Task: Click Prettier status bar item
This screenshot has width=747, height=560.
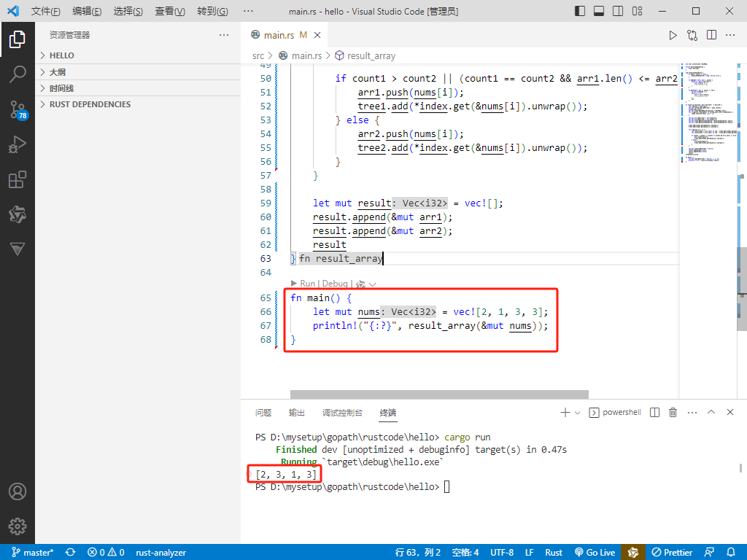Action: click(672, 553)
